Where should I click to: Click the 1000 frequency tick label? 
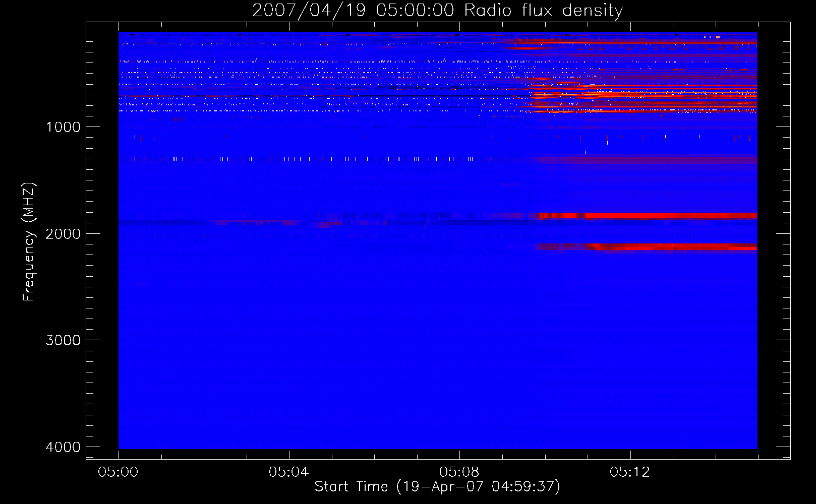(63, 127)
